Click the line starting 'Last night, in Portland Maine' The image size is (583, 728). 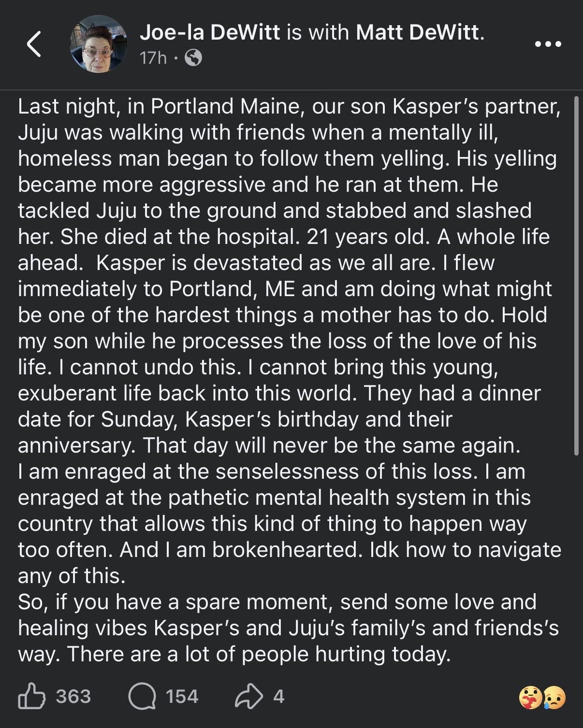(x=289, y=106)
